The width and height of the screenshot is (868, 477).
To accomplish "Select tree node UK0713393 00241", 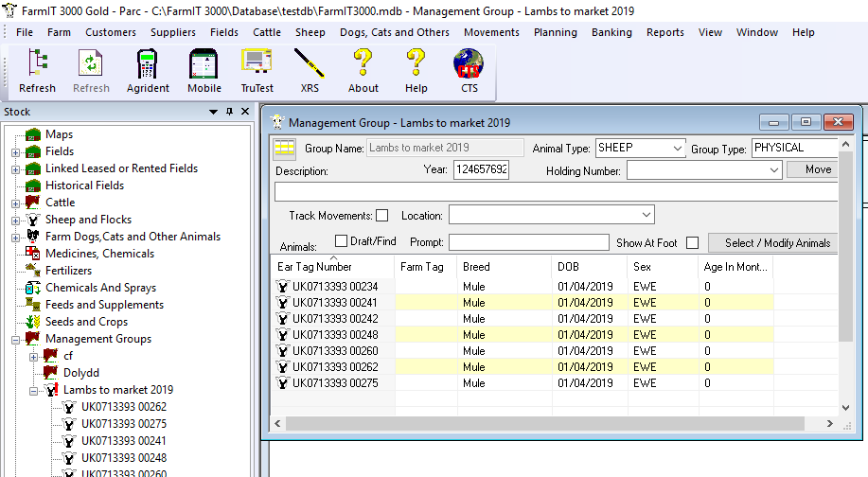I will pos(124,441).
